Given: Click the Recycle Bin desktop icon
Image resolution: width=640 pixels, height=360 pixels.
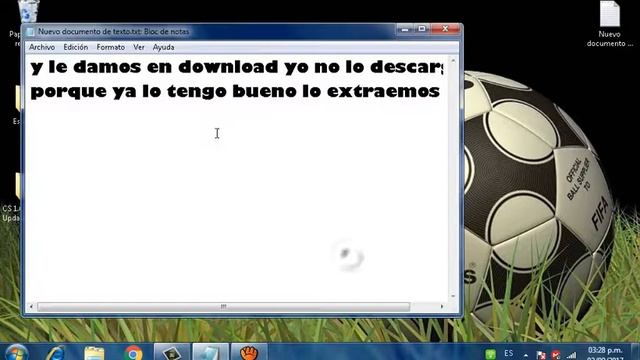Looking at the screenshot, I should [x=28, y=11].
